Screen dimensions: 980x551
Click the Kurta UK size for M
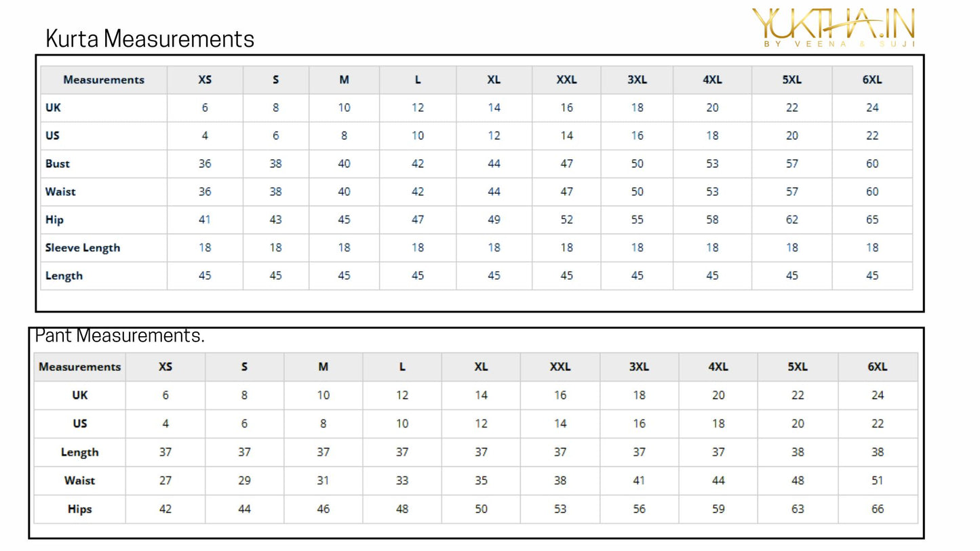tap(344, 107)
